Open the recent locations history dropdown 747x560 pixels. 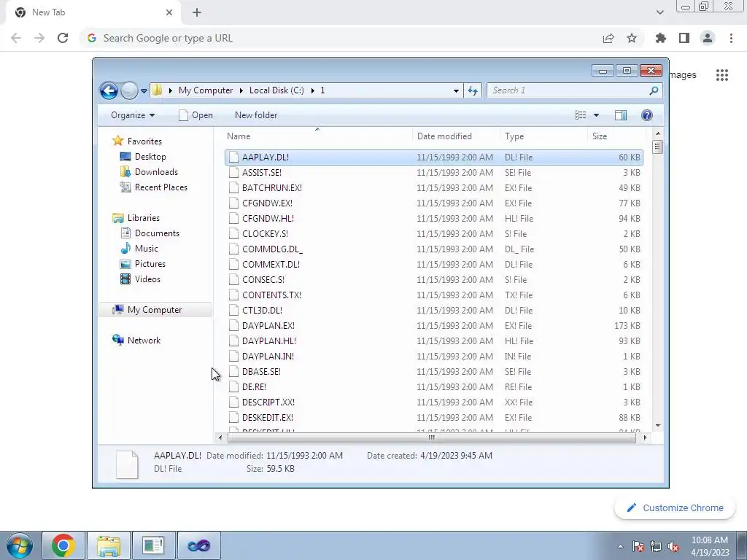(x=144, y=91)
